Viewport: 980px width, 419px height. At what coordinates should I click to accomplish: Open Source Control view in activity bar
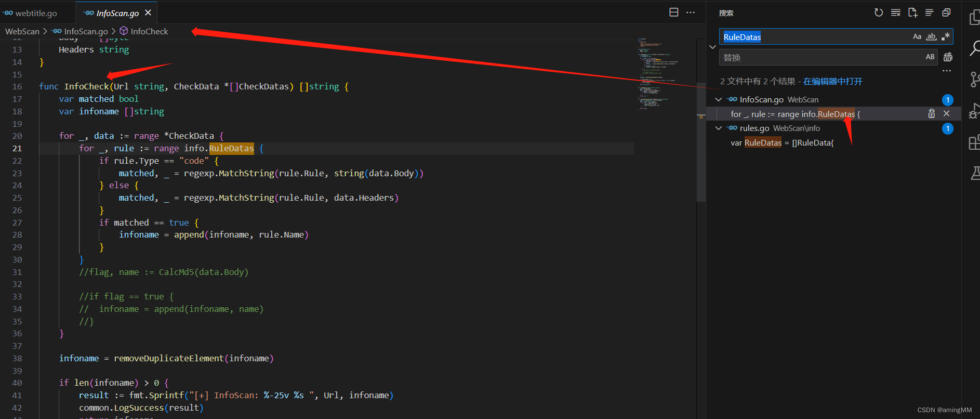(974, 80)
